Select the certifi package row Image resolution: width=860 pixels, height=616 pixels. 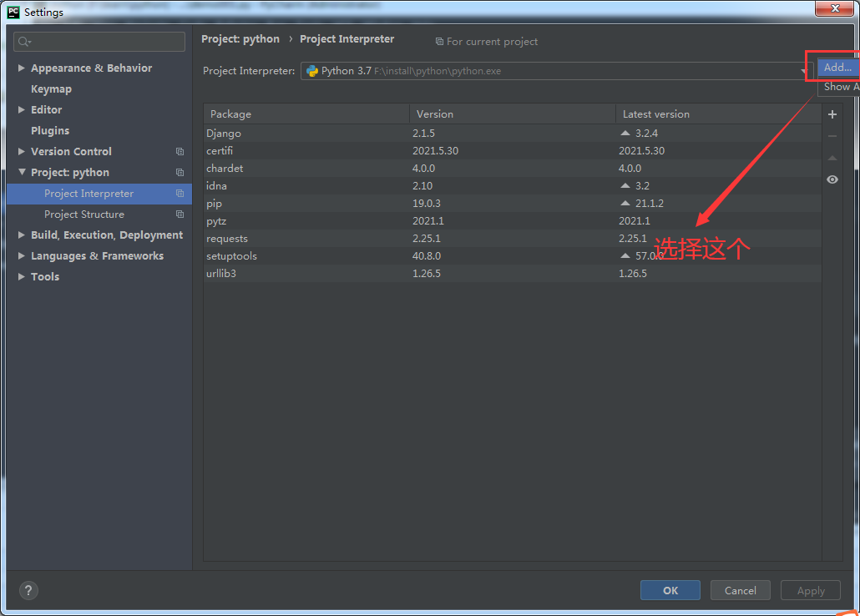513,151
